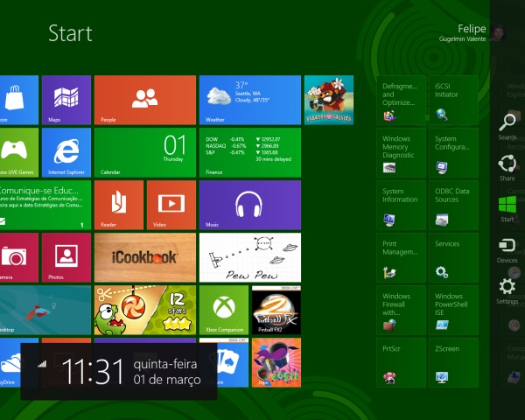Click the Share charm
This screenshot has height=420, width=525.
(507, 168)
